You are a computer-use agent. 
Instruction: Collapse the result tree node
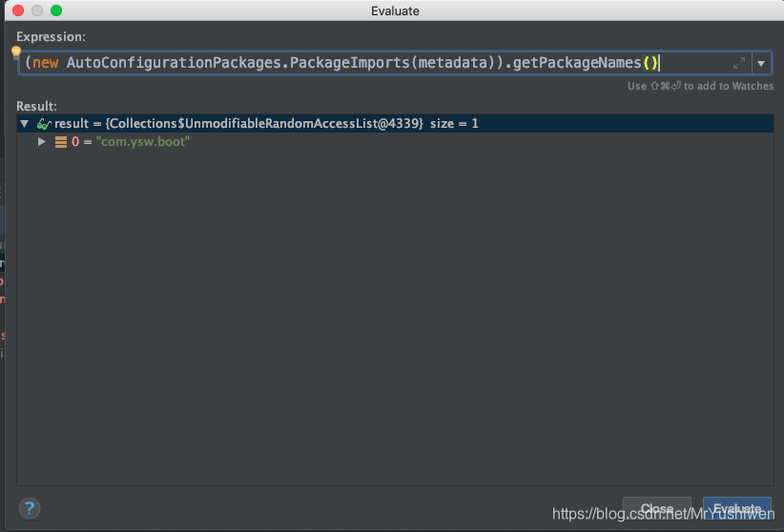coord(25,124)
